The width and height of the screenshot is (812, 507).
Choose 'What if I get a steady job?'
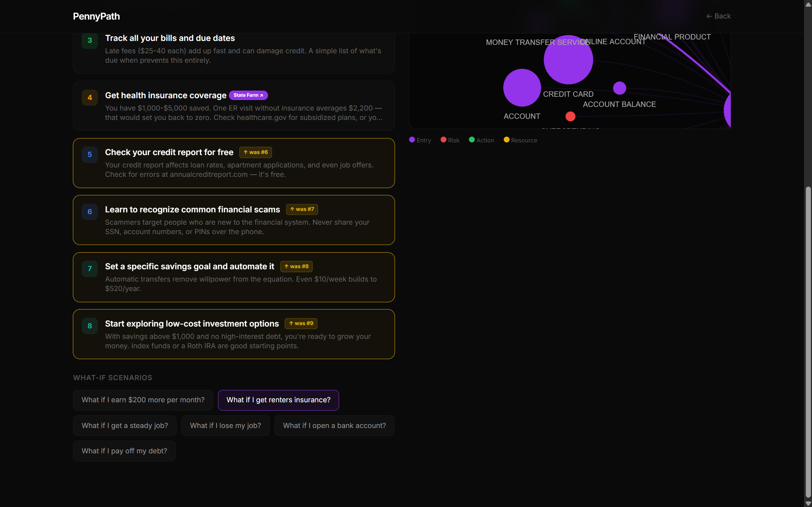[x=124, y=426]
